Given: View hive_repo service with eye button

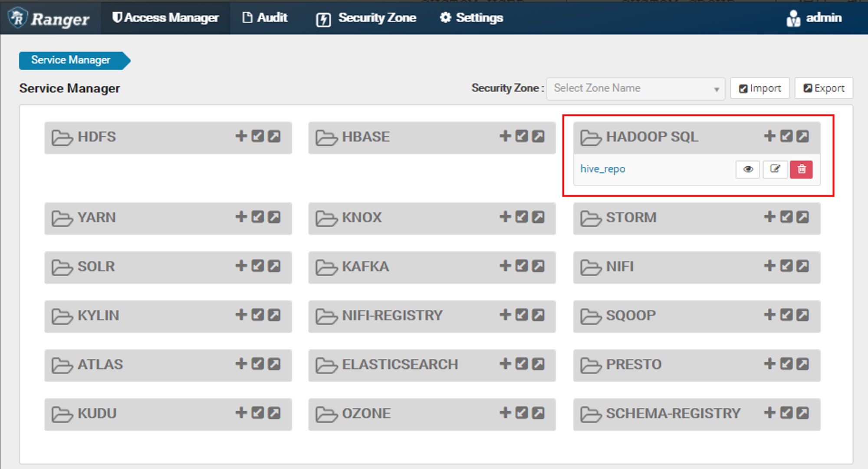Looking at the screenshot, I should tap(748, 169).
